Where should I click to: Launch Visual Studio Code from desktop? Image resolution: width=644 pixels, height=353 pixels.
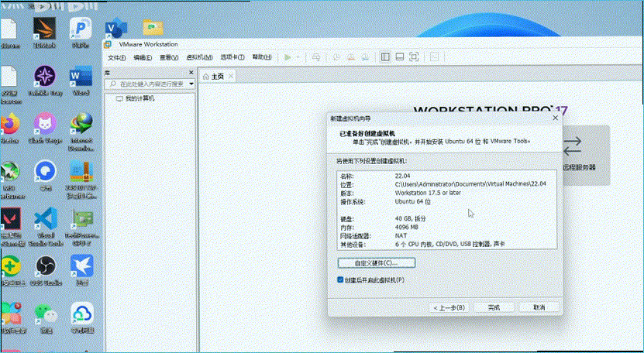tap(45, 219)
